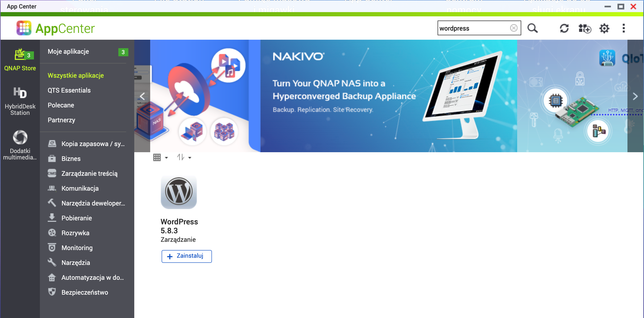Select QNAP Store in sidebar
This screenshot has width=644, height=318.
coord(20,60)
